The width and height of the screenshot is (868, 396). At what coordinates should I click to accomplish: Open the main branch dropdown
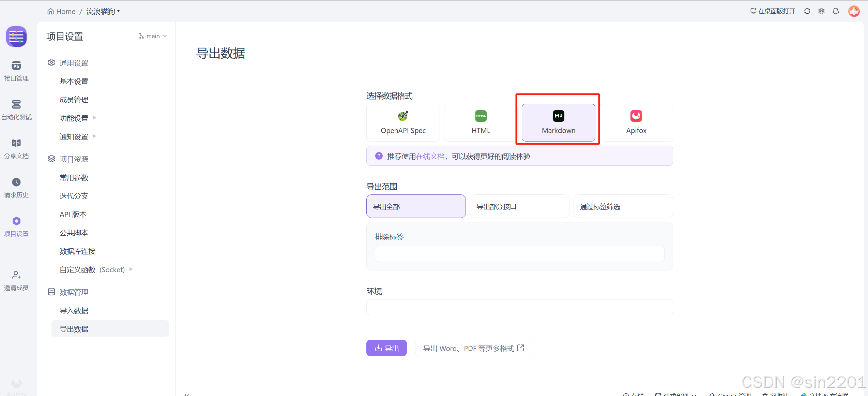(153, 36)
